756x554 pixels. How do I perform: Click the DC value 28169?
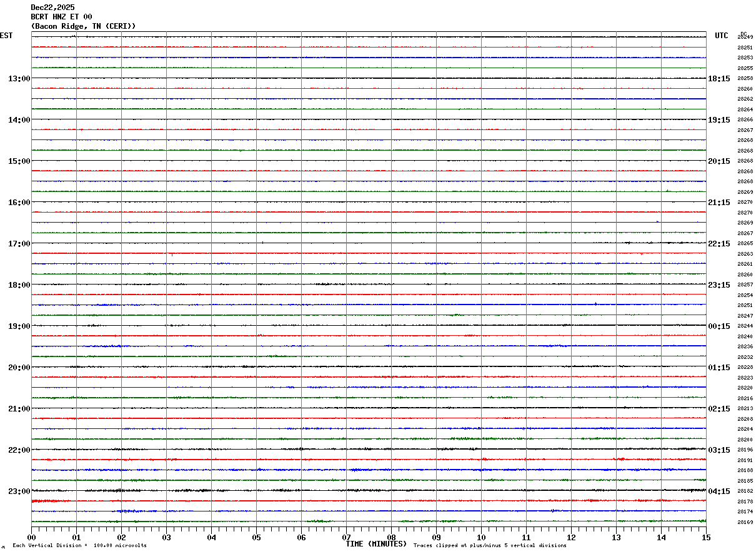click(x=745, y=522)
